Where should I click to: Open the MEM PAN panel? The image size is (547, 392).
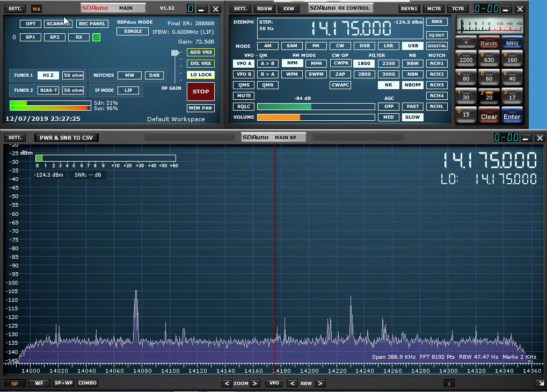point(201,108)
